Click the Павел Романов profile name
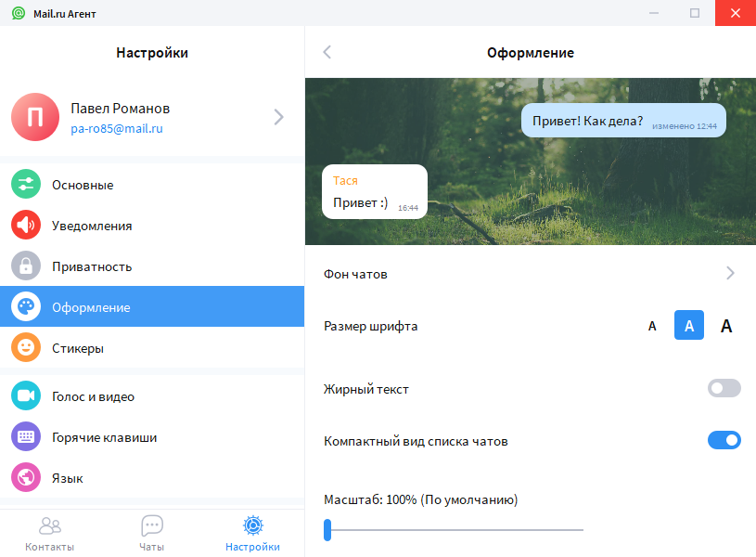Image resolution: width=756 pixels, height=557 pixels. 120,108
